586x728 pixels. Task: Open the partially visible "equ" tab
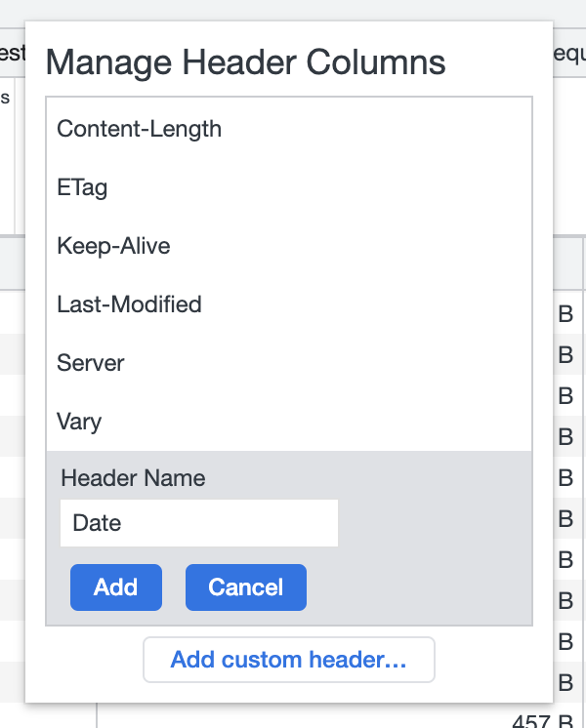(x=569, y=54)
